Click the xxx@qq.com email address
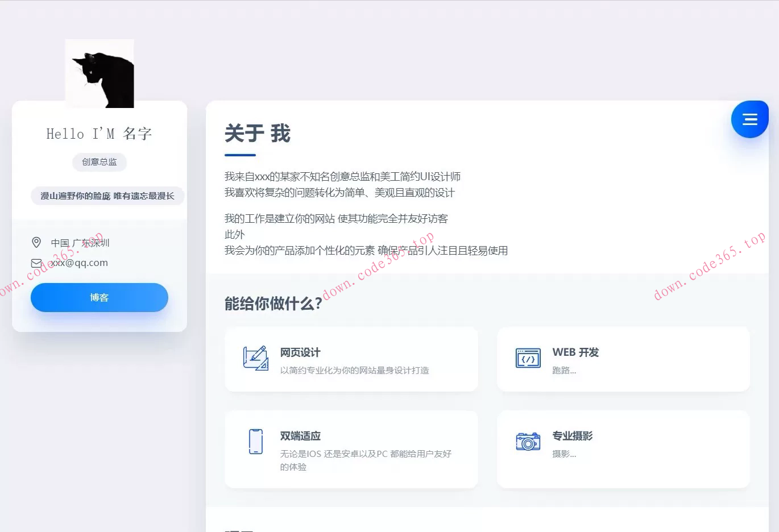 click(x=78, y=262)
